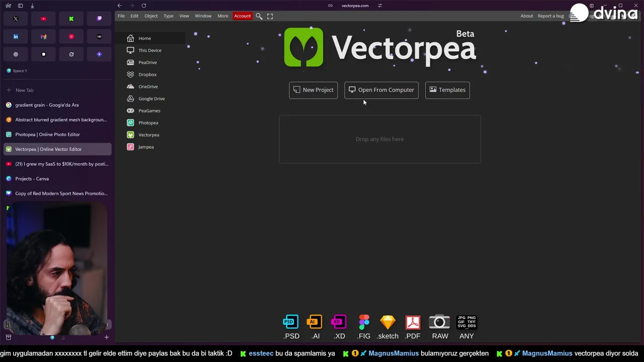Reload the page with refresh icon
The width and height of the screenshot is (644, 362).
[144, 6]
